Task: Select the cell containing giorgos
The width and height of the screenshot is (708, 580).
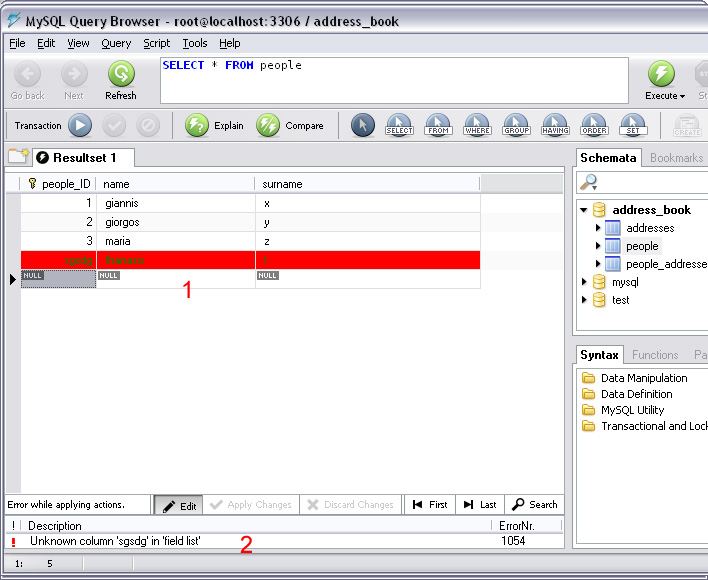Action: tap(176, 222)
